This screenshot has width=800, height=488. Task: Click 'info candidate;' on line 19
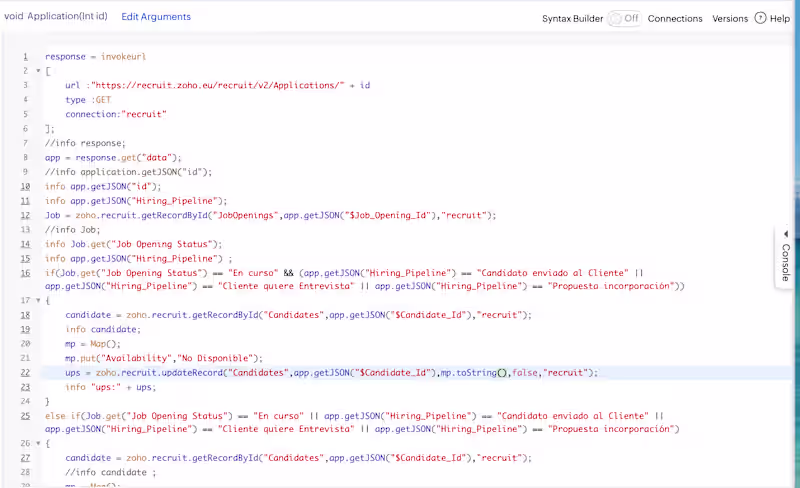pos(103,329)
